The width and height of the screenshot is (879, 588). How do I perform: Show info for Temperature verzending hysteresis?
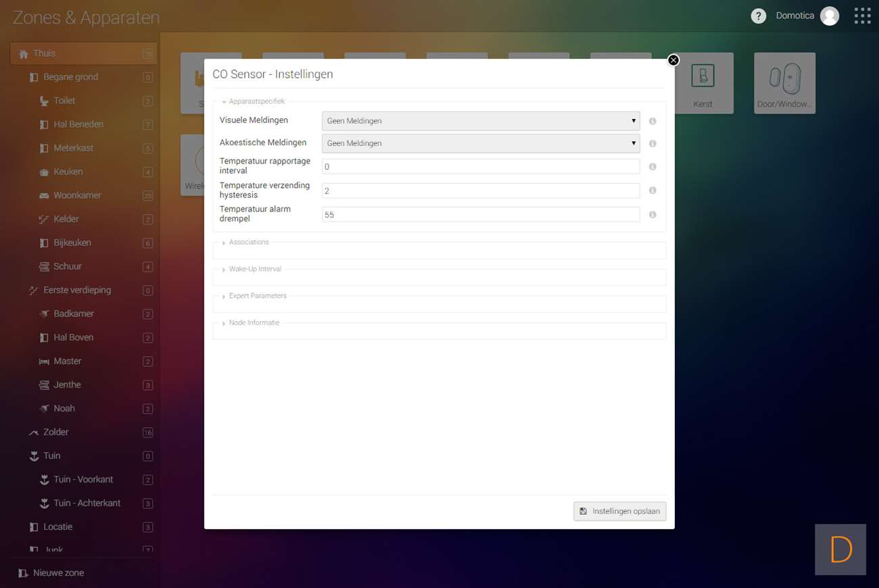pyautogui.click(x=652, y=191)
